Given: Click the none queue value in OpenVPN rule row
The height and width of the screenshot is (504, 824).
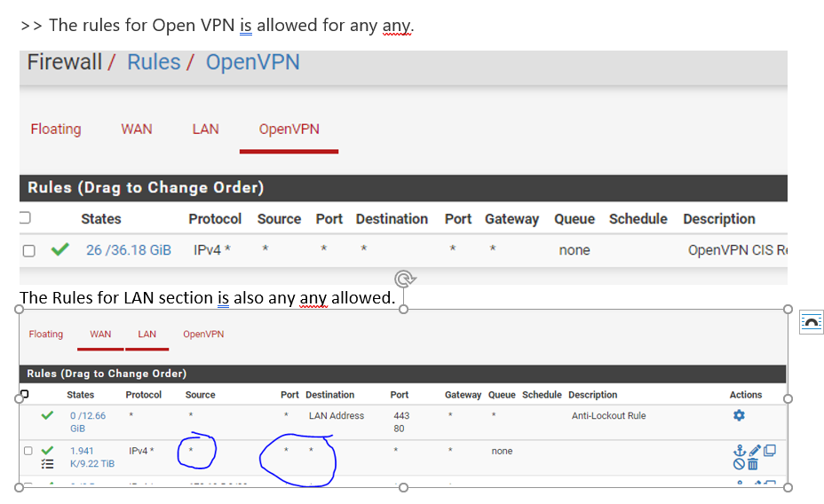Looking at the screenshot, I should 574,250.
